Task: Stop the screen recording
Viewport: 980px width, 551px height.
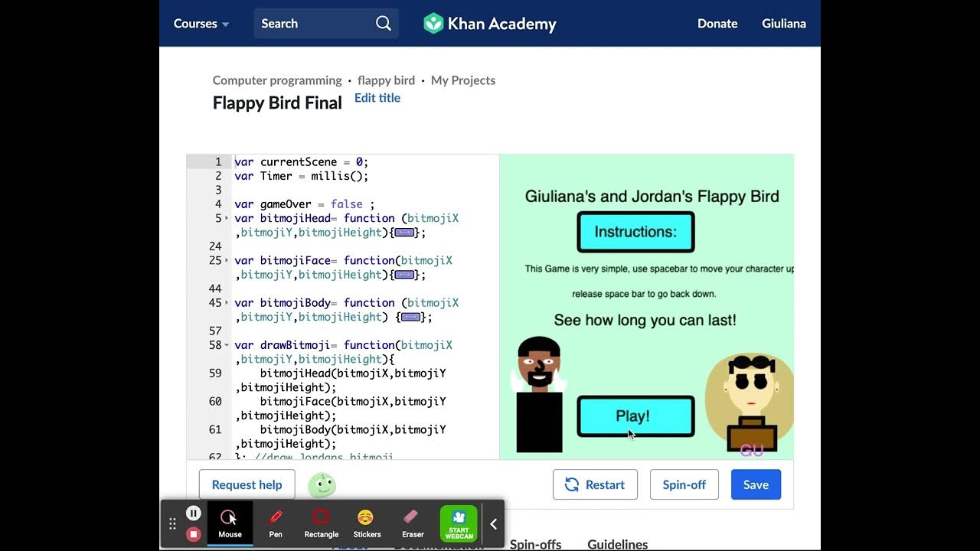Action: 194,534
